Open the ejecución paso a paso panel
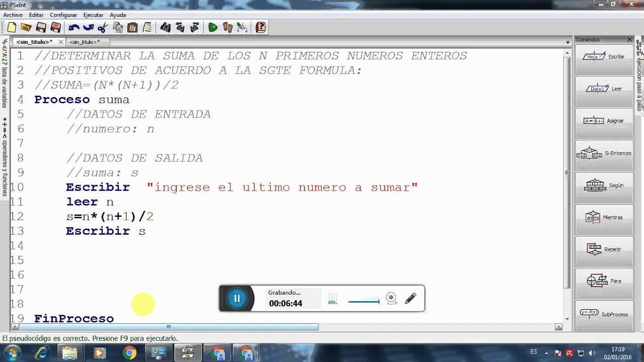Screen dimensions: 644x362 click(x=639, y=76)
